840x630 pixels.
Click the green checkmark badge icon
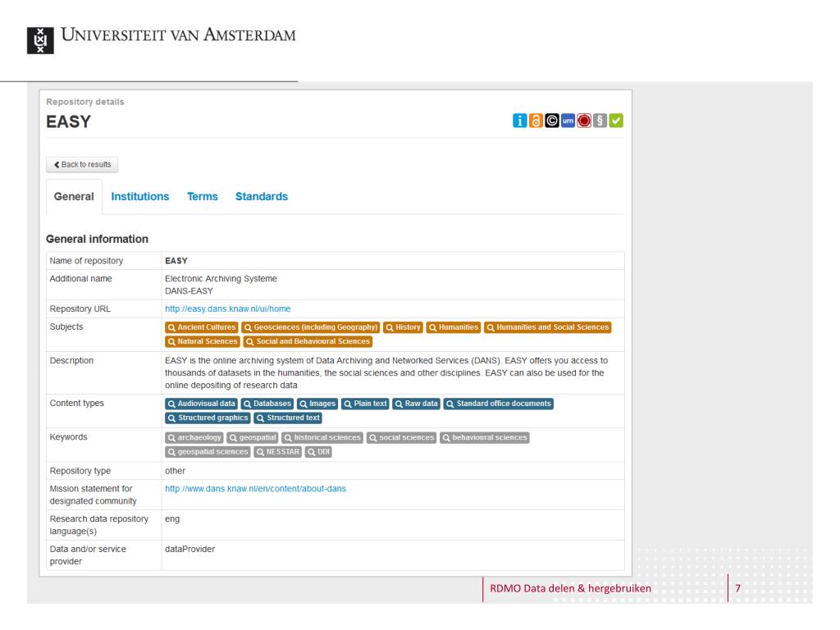616,121
